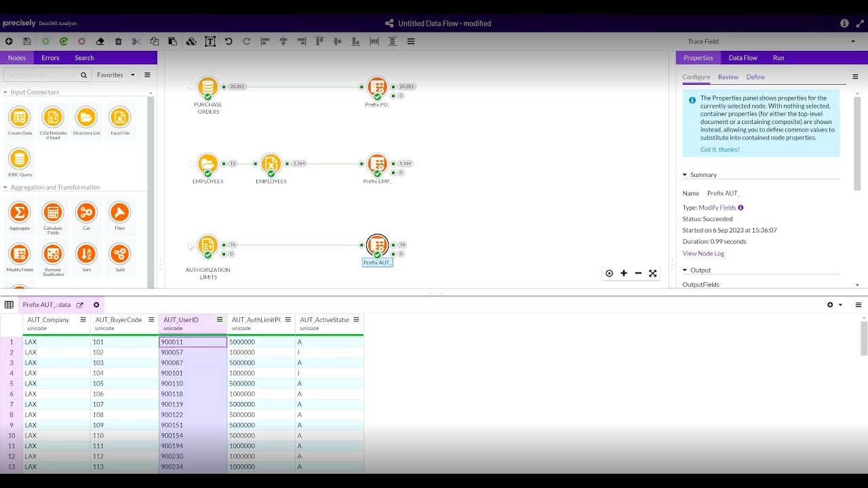Screen dimensions: 868x488
Task: Select the Create Data node icon
Action: point(20,117)
